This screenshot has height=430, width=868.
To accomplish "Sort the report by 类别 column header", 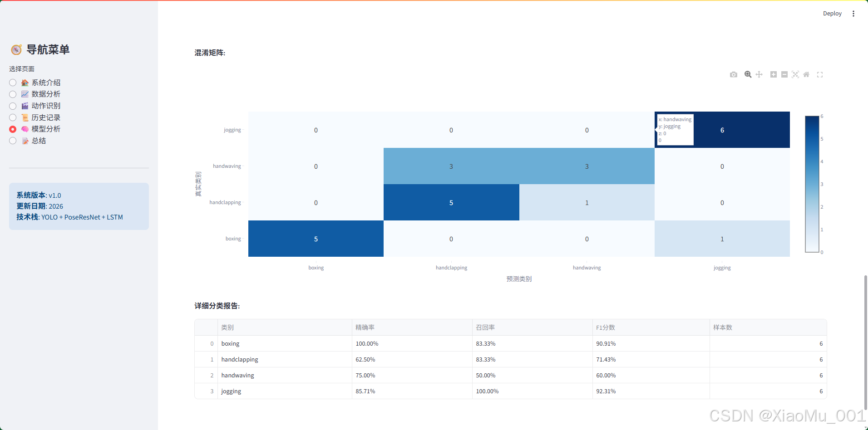I will pos(285,327).
